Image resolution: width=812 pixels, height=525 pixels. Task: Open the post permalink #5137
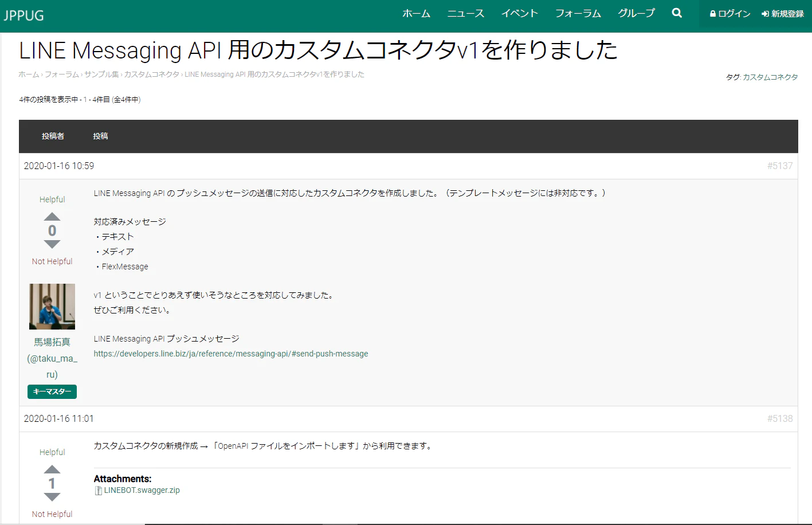coord(780,166)
